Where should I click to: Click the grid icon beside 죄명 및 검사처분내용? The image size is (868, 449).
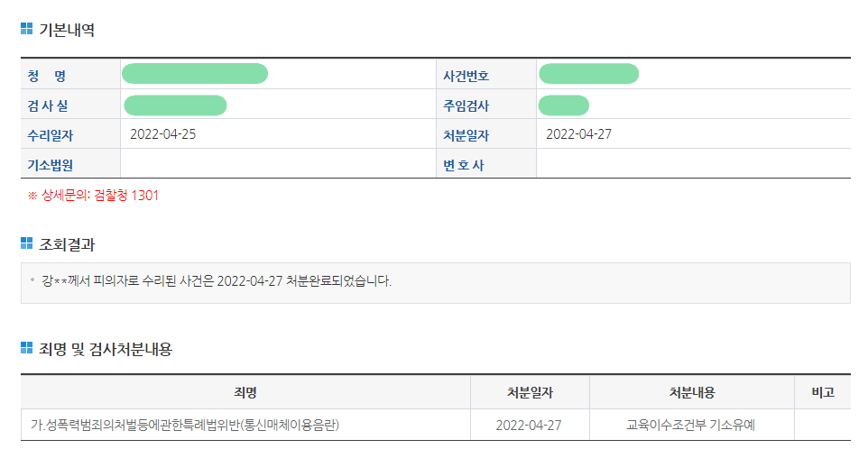click(26, 348)
